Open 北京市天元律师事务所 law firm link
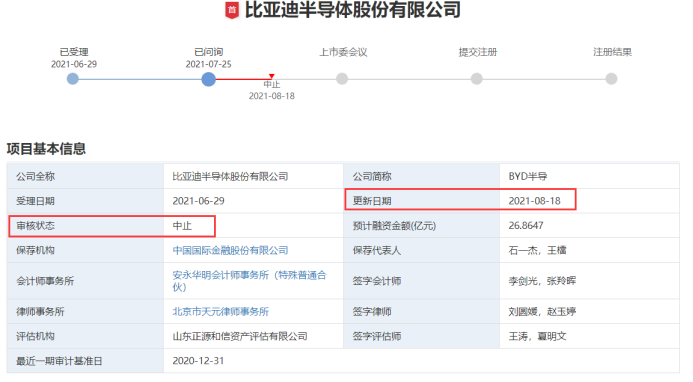Image resolution: width=693 pixels, height=382 pixels. click(x=221, y=312)
